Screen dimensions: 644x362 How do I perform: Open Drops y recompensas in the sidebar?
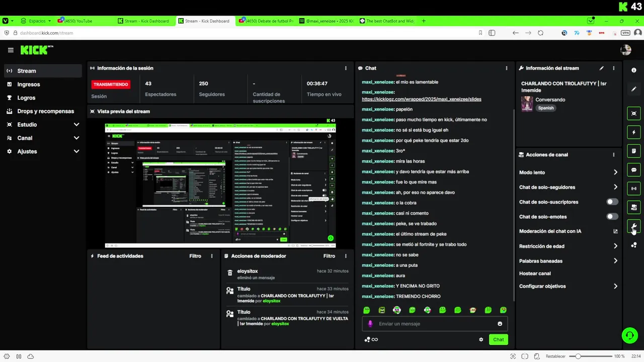click(42, 111)
